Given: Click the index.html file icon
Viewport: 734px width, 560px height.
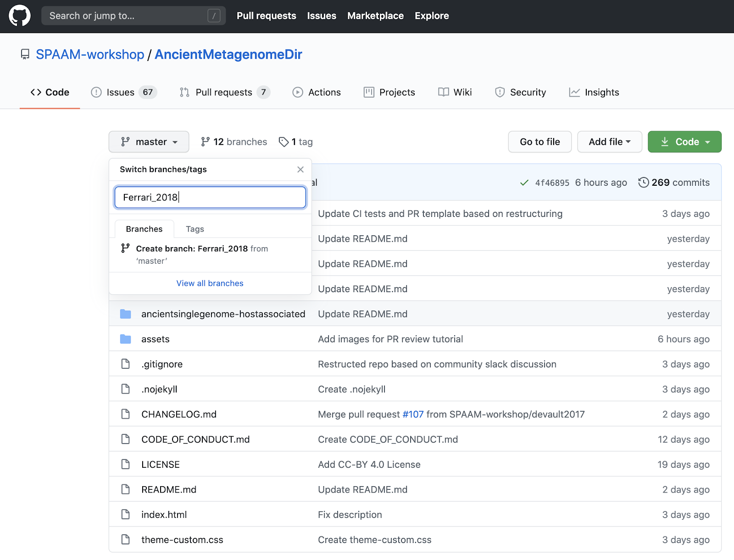Looking at the screenshot, I should [x=125, y=515].
